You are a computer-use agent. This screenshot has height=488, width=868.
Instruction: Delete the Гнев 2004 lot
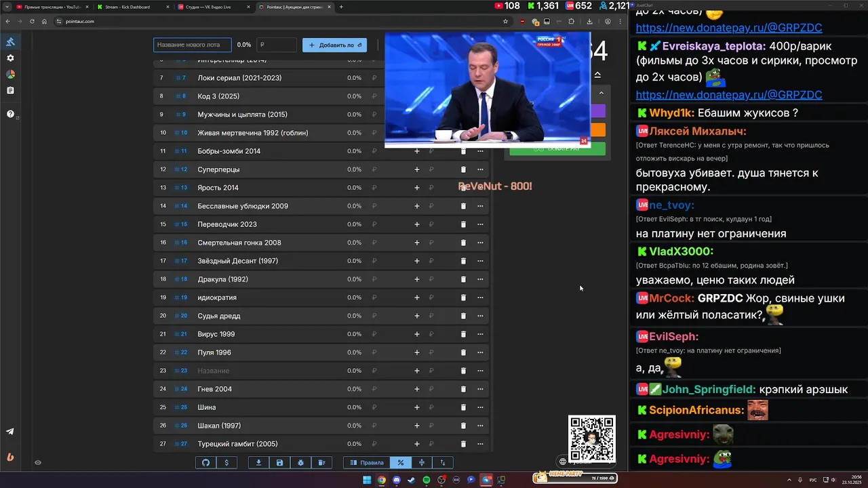[x=463, y=389]
